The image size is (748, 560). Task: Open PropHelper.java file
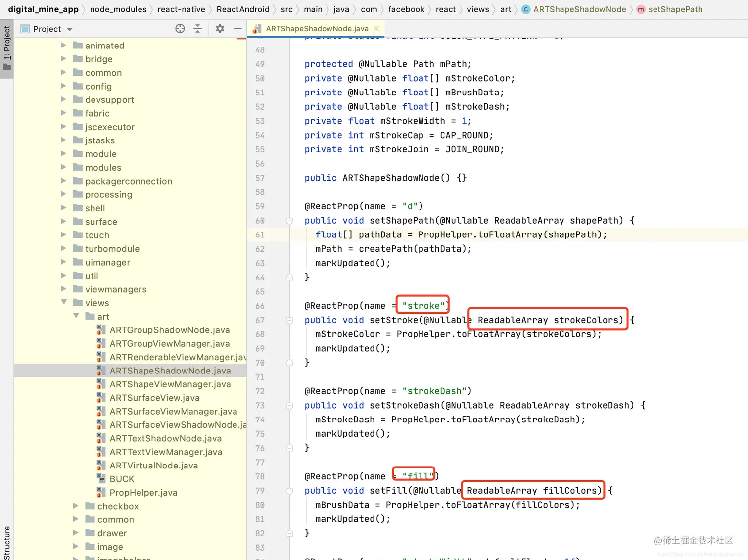(143, 493)
